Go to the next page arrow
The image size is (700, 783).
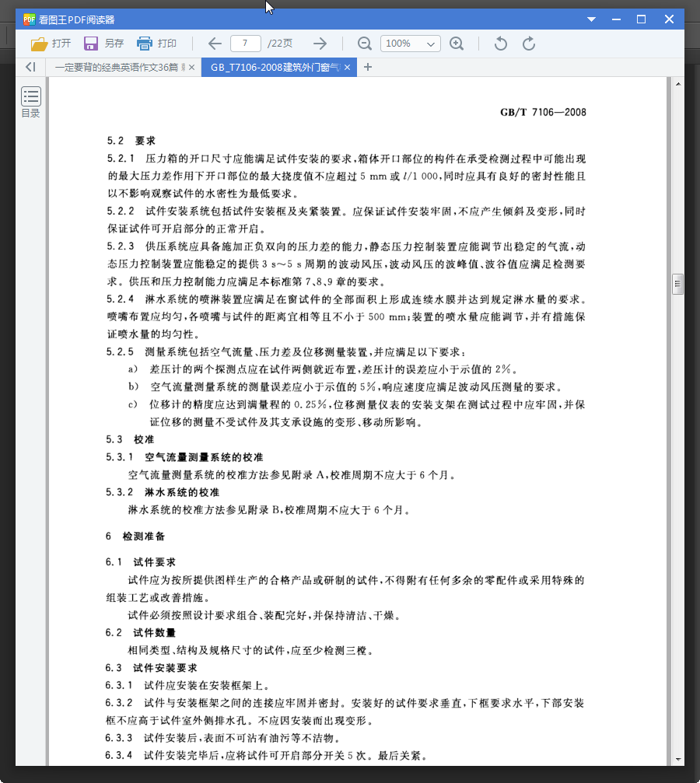[x=320, y=44]
